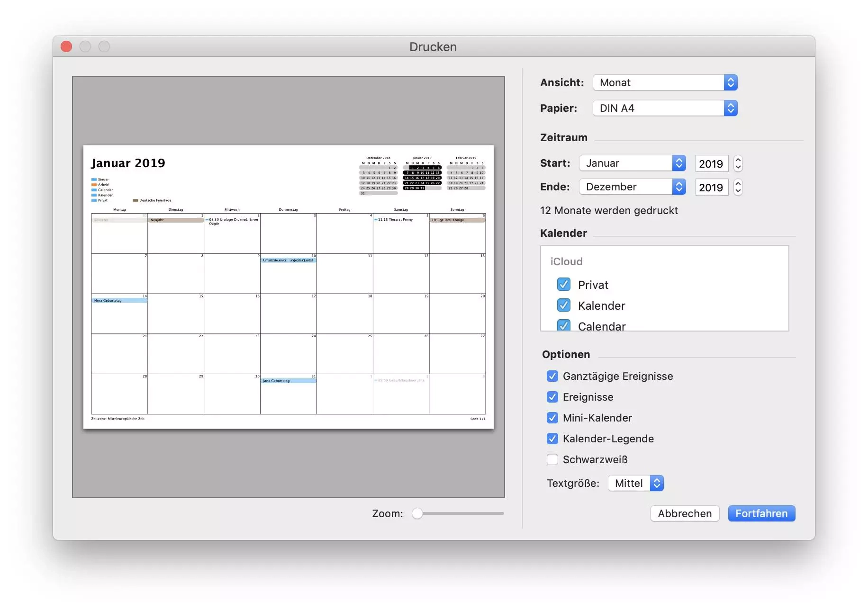Click the Ende year stepper arrows
868x610 pixels.
738,187
